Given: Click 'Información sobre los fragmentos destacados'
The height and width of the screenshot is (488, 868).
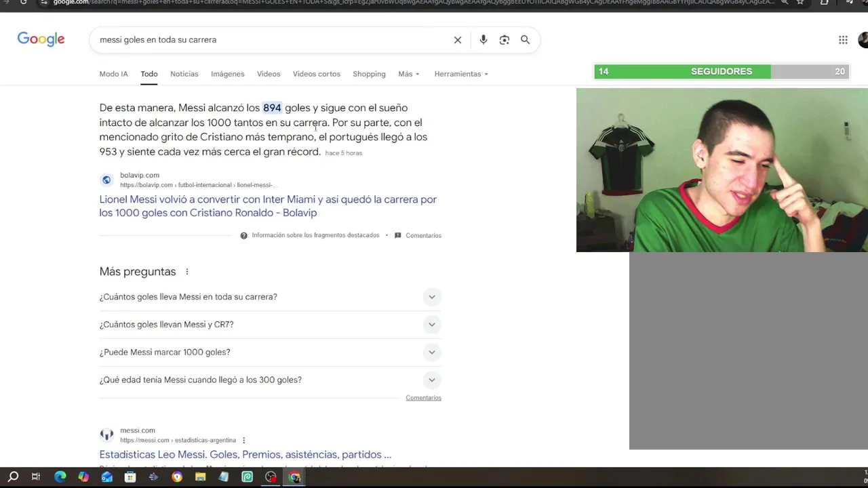Looking at the screenshot, I should click(315, 235).
